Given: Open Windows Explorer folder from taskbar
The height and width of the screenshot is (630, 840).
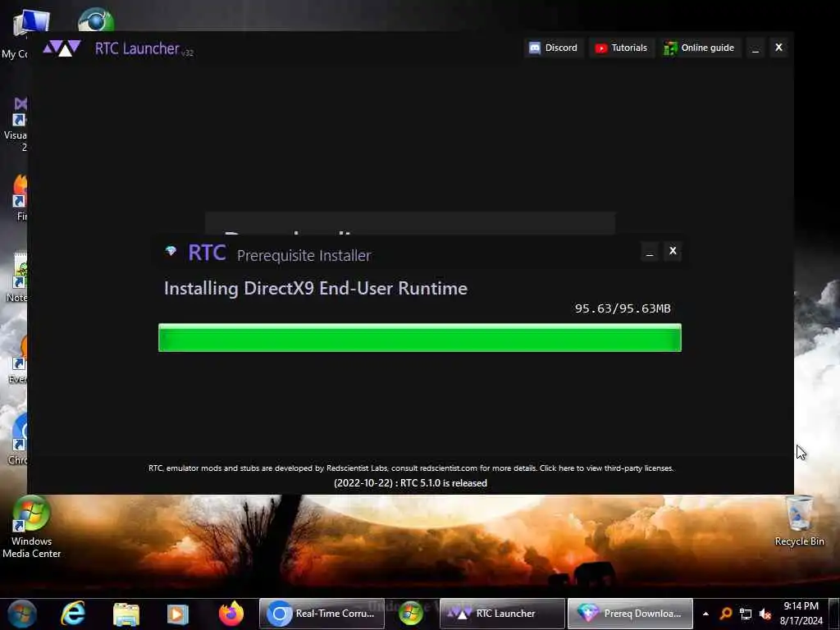Looking at the screenshot, I should coord(126,614).
